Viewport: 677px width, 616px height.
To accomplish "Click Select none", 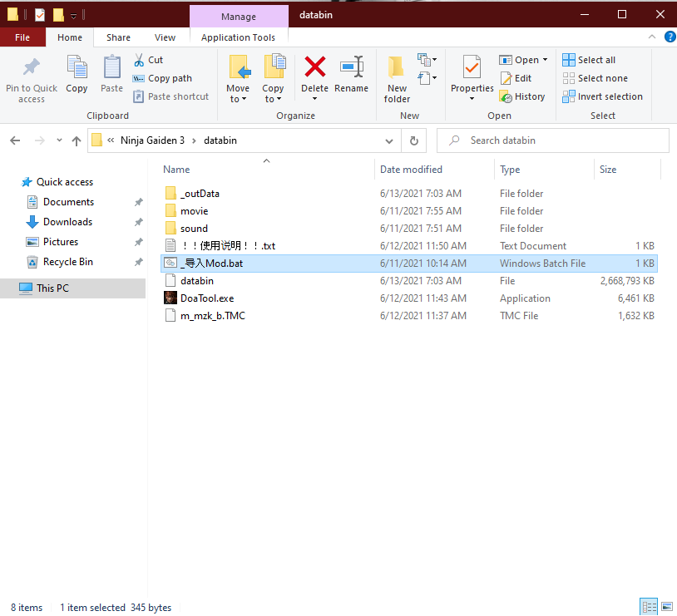I will pos(595,79).
